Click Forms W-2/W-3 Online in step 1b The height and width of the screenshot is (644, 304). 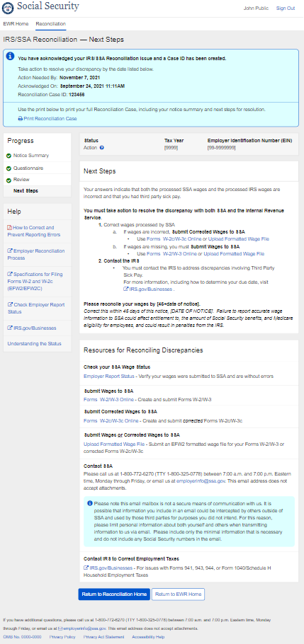click(172, 254)
